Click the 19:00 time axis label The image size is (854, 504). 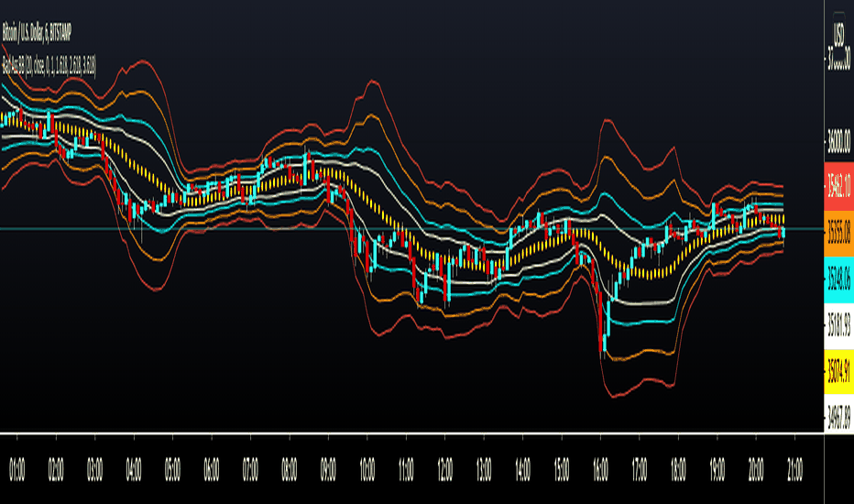click(x=717, y=469)
